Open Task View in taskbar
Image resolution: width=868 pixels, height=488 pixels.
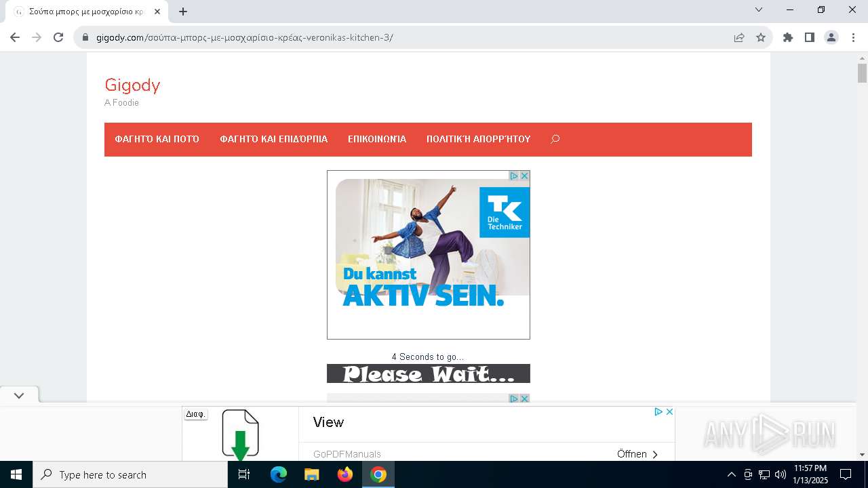click(x=244, y=474)
